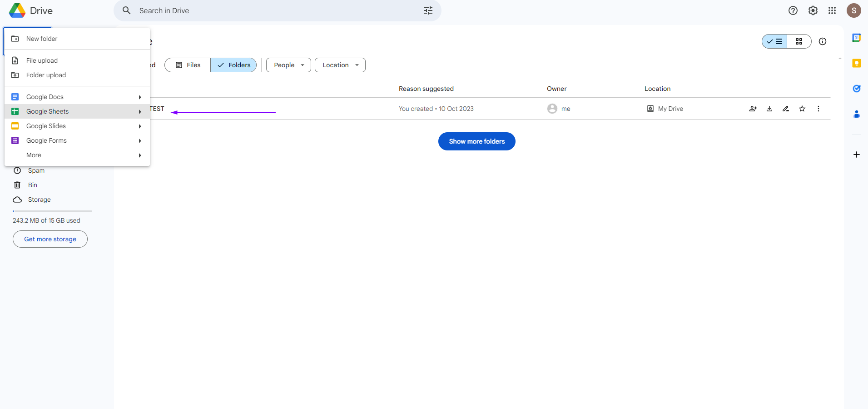The width and height of the screenshot is (868, 409).
Task: Toggle the Folders filter chip
Action: pyautogui.click(x=233, y=65)
